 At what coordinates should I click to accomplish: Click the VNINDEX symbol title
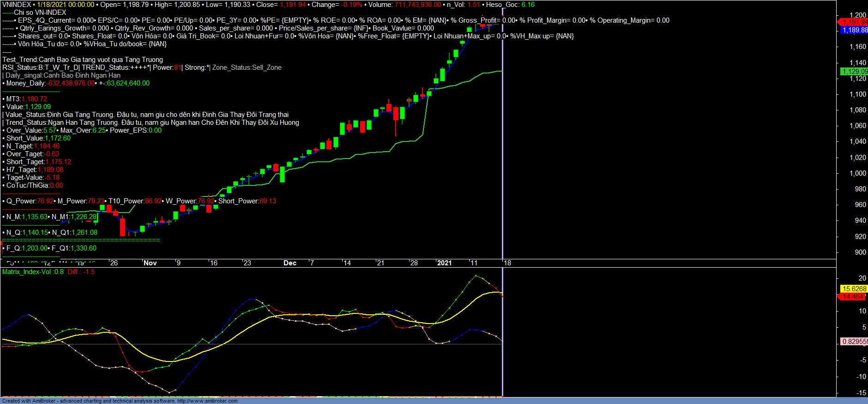click(x=17, y=5)
